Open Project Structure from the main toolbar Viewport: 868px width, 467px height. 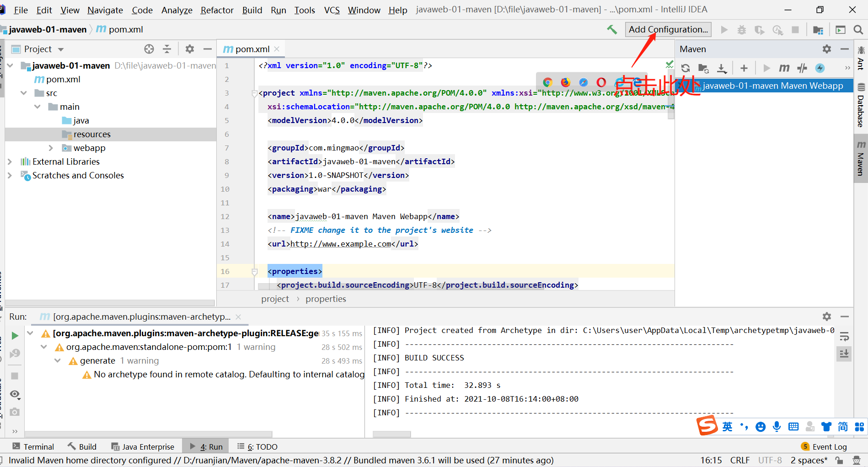point(818,30)
